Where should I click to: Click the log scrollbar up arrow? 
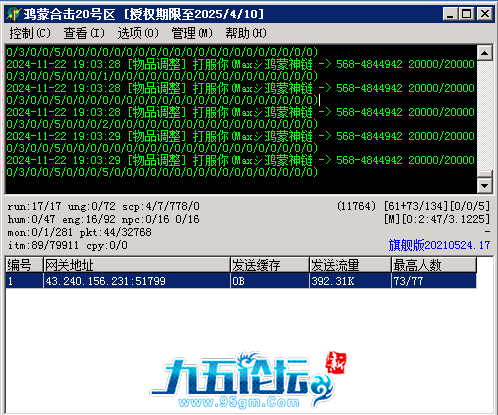coord(484,53)
